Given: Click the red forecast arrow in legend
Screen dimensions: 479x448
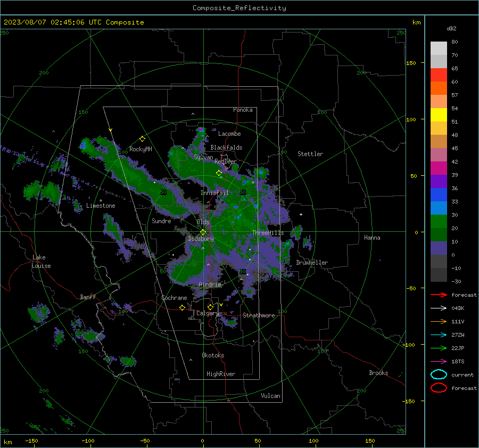Looking at the screenshot, I should pyautogui.click(x=439, y=295).
